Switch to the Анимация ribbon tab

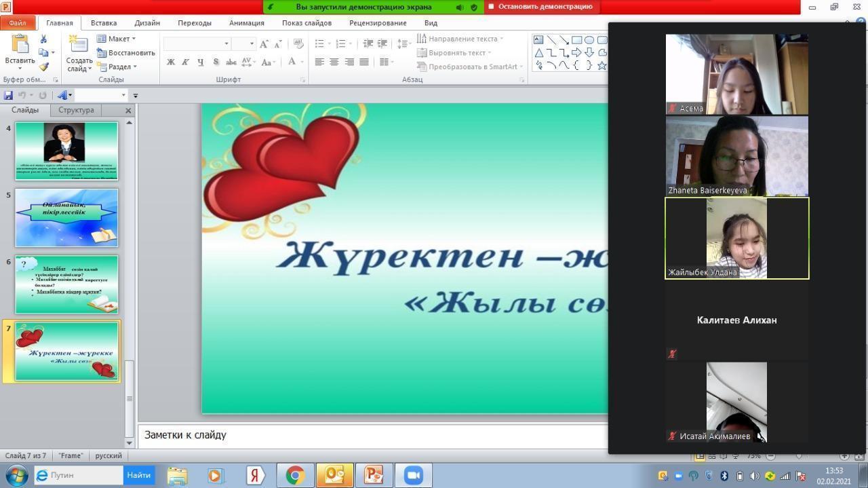click(x=246, y=22)
